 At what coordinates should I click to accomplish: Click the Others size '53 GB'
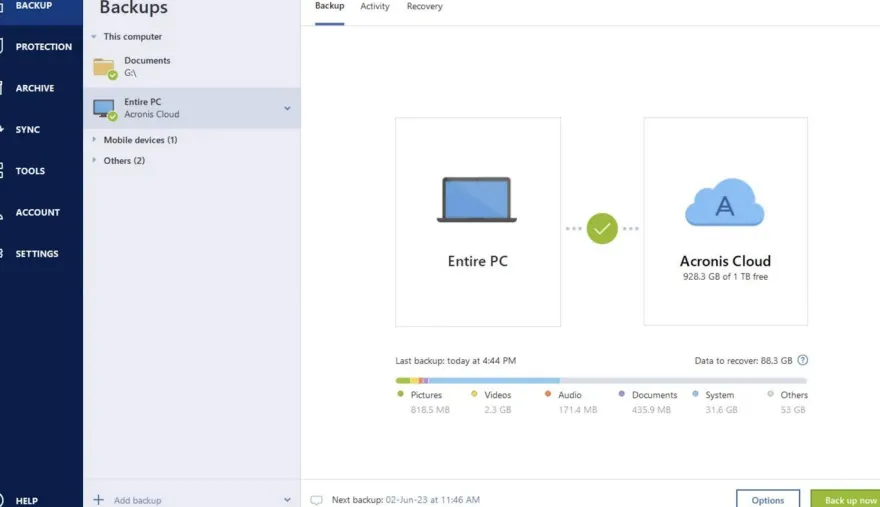[x=793, y=410]
